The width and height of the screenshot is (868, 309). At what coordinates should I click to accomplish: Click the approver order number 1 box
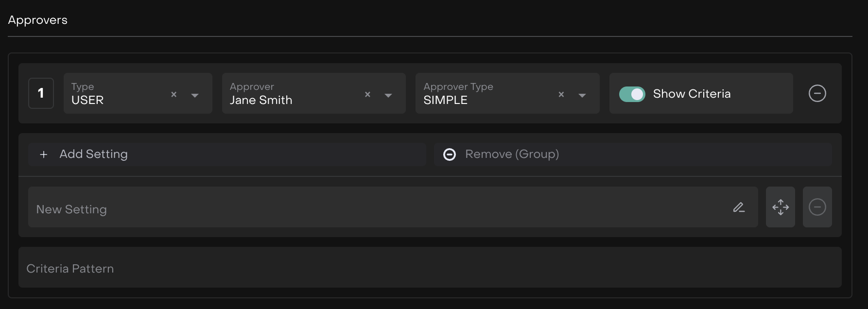click(x=41, y=93)
